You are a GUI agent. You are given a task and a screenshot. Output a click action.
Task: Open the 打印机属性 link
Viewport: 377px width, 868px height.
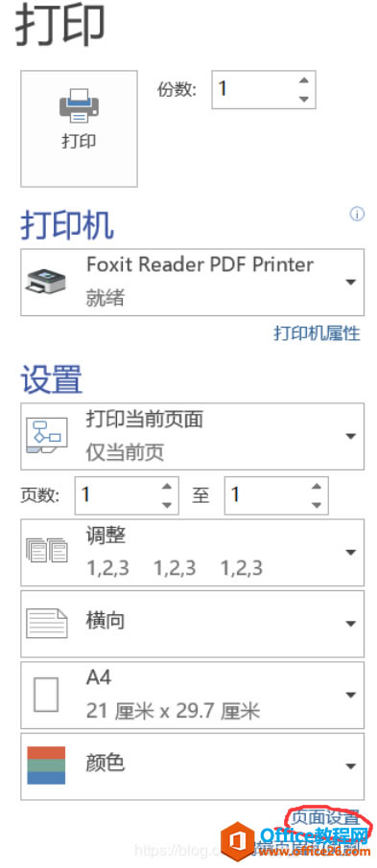coord(318,333)
